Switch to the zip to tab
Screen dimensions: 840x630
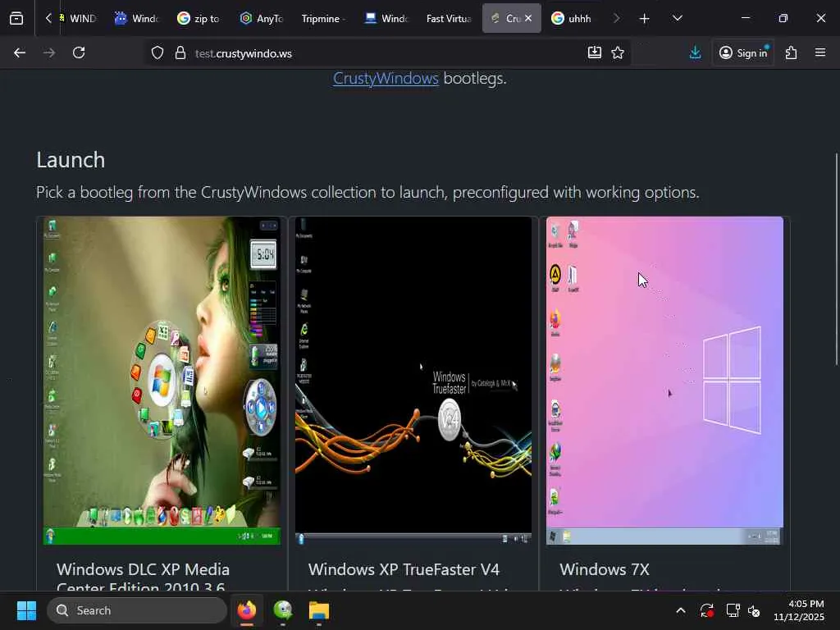199,18
